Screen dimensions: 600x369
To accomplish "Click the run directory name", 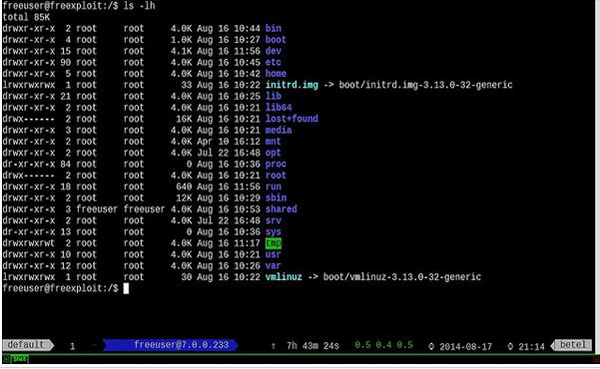I will [273, 186].
